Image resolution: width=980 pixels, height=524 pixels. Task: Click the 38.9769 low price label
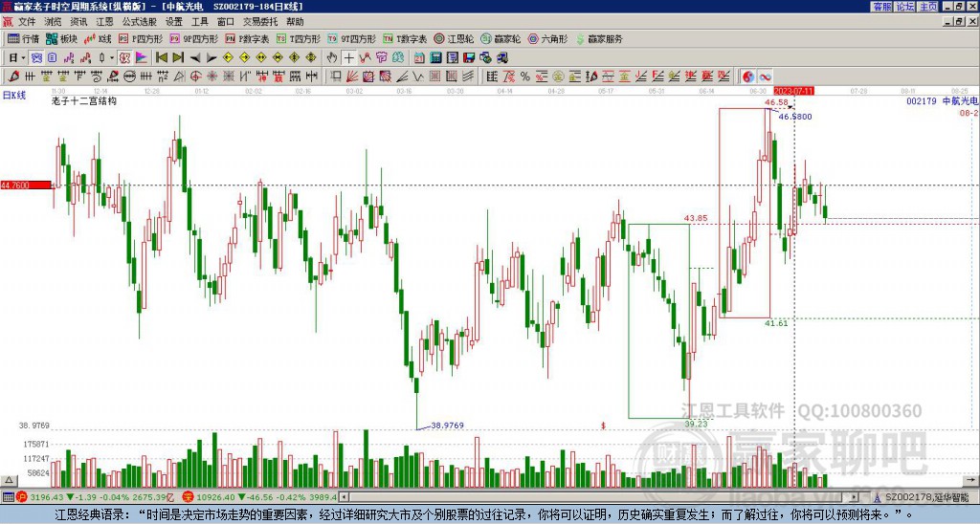point(448,426)
